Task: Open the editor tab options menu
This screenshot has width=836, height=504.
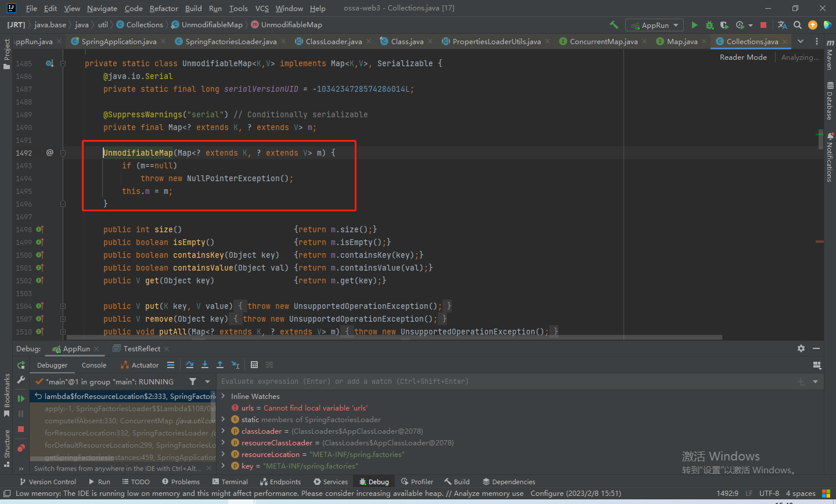Action: click(817, 41)
